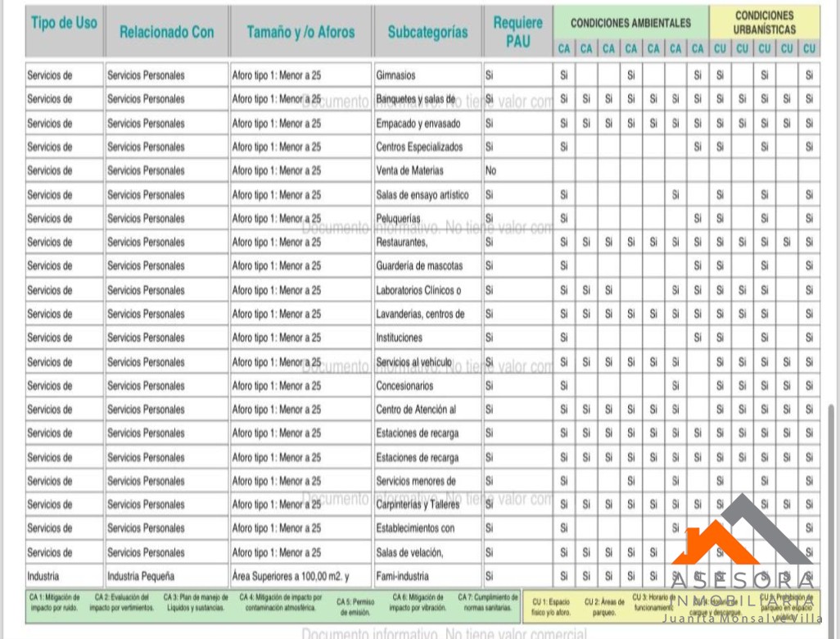Click the green Condiciones Ambientales header
This screenshot has height=639, width=840.
pos(630,23)
